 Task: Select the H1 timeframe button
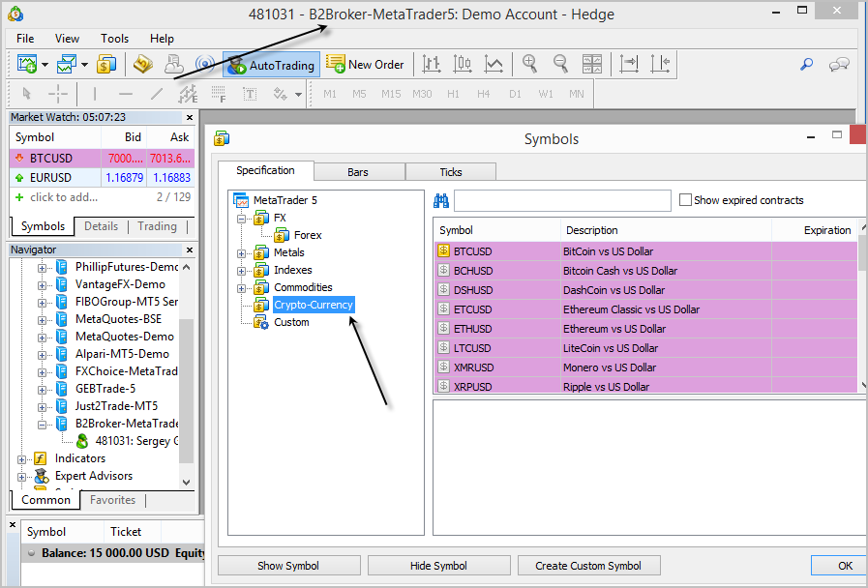pyautogui.click(x=453, y=94)
